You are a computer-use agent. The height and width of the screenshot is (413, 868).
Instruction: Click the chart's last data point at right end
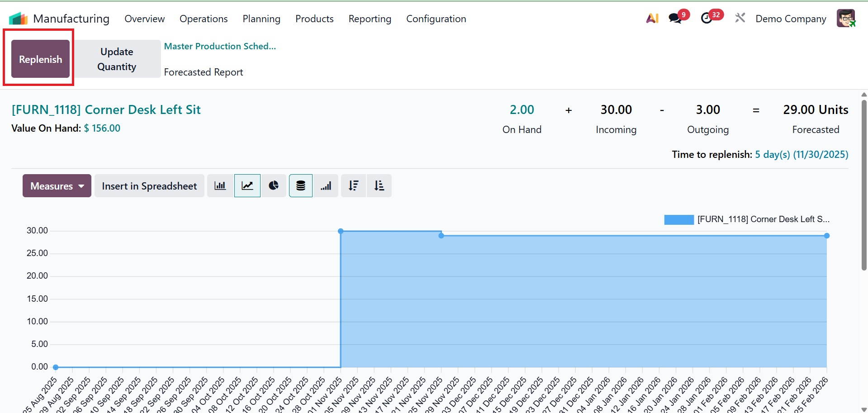pos(827,236)
